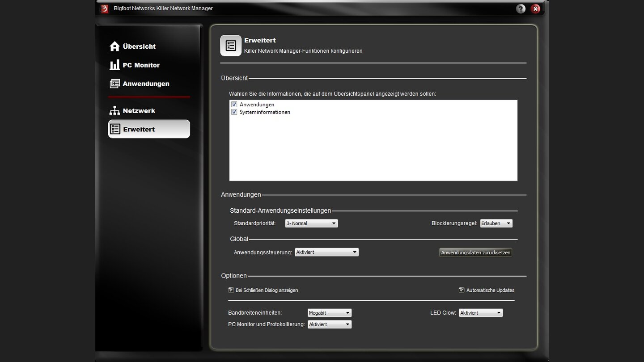This screenshot has width=644, height=362.
Task: Toggle Bei Schließen Dialog anzeigen checkbox
Action: [x=231, y=290]
